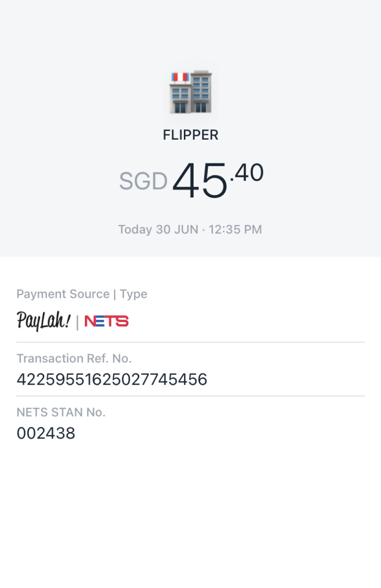The image size is (381, 588).
Task: Click the NETS STAN No. label
Action: (61, 413)
